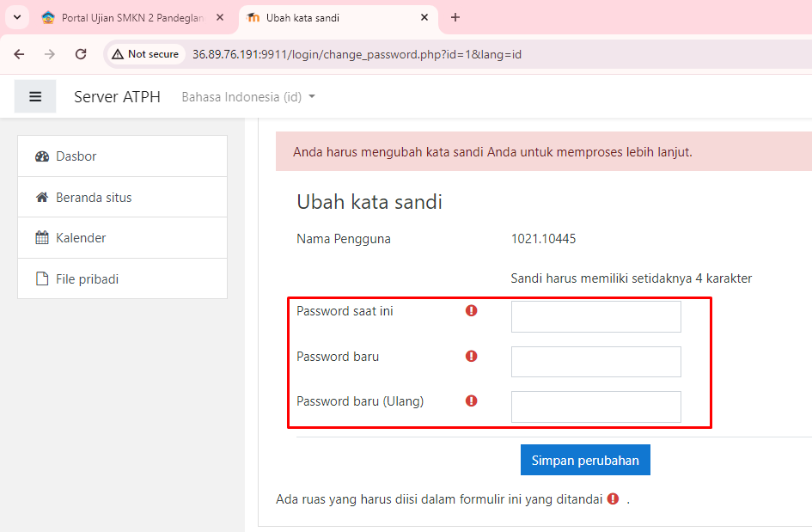The image size is (812, 532).
Task: Open the Server ATPH site link
Action: tap(117, 97)
